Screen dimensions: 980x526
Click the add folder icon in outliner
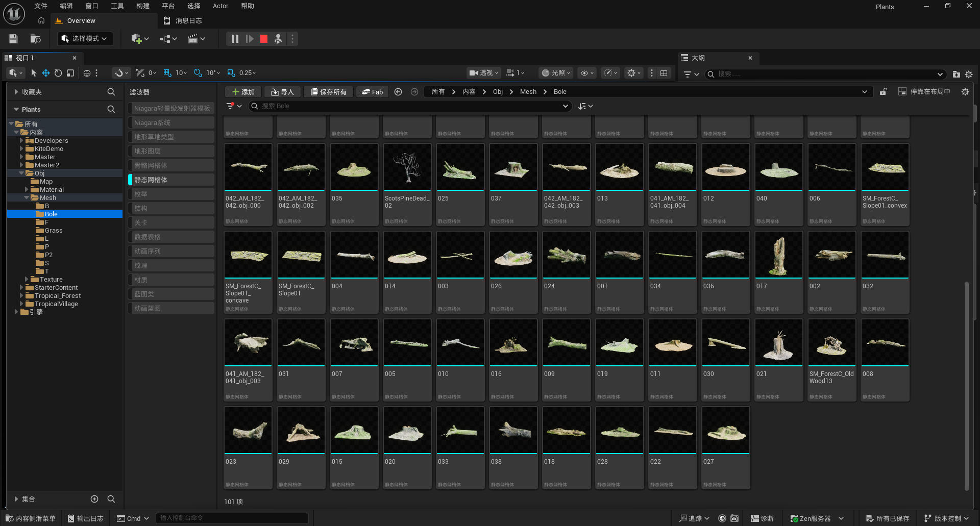pyautogui.click(x=956, y=74)
